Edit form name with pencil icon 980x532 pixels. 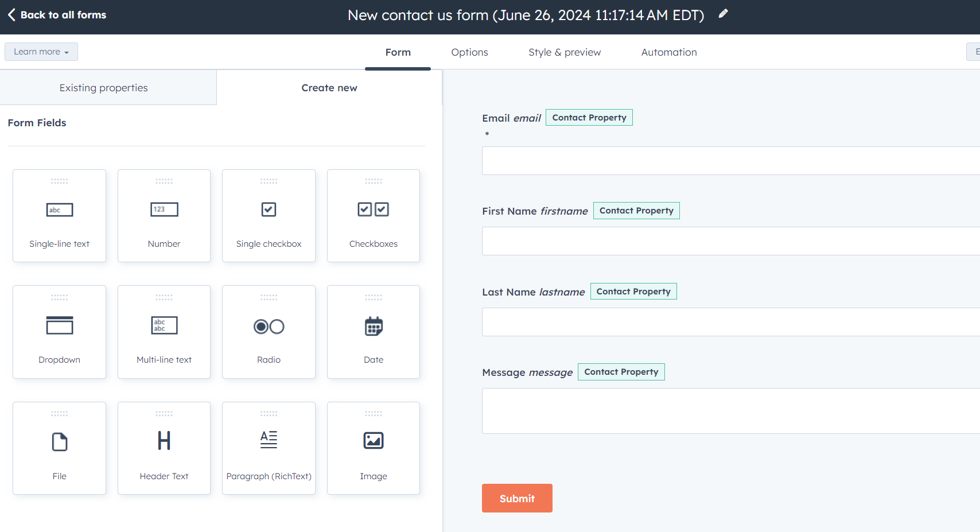tap(723, 13)
